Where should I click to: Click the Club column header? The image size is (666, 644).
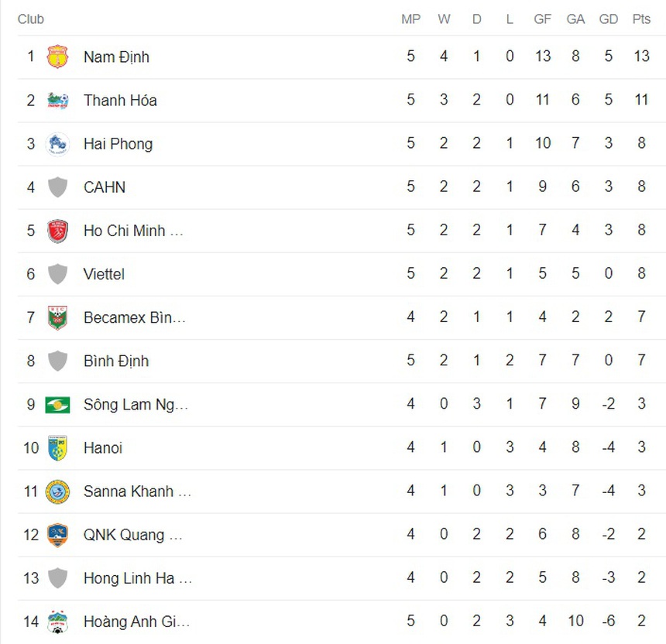pyautogui.click(x=31, y=19)
